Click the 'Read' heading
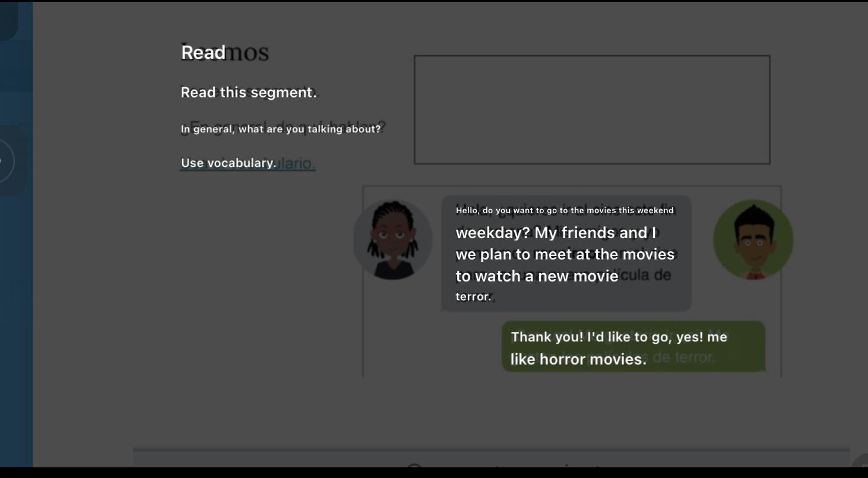The width and height of the screenshot is (868, 478). [203, 52]
